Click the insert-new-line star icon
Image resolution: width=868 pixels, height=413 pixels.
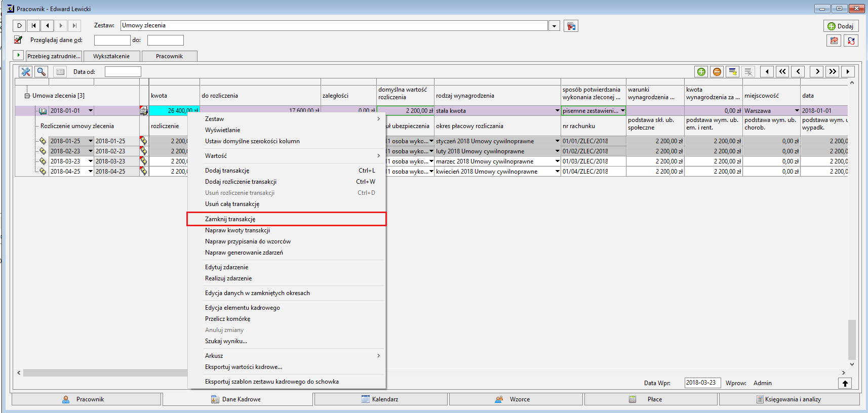732,72
